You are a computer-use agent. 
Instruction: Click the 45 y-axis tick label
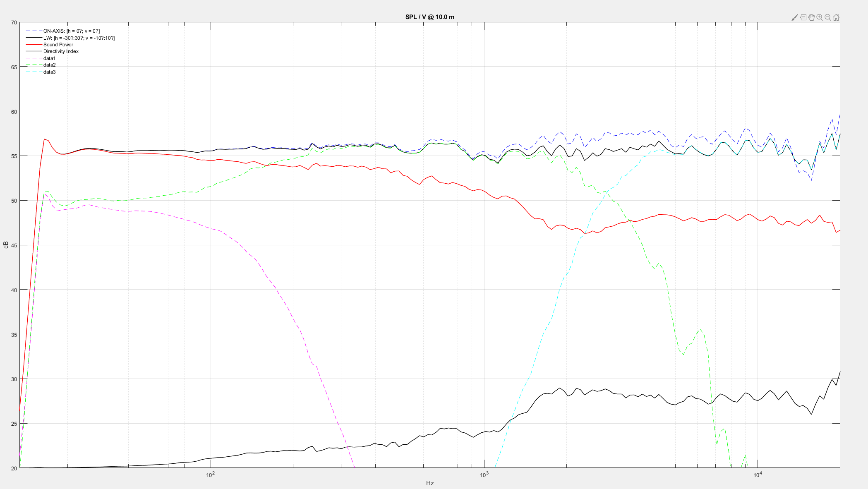(14, 245)
